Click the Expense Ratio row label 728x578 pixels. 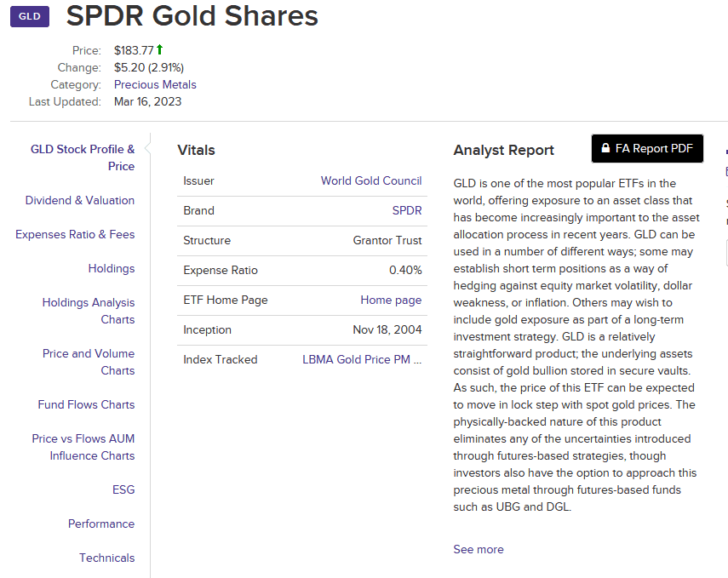point(221,270)
